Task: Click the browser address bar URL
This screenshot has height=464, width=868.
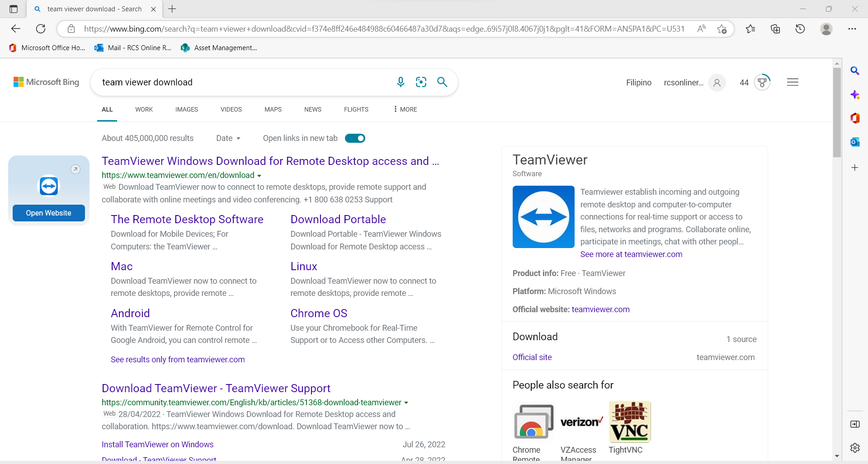Action: coord(384,29)
